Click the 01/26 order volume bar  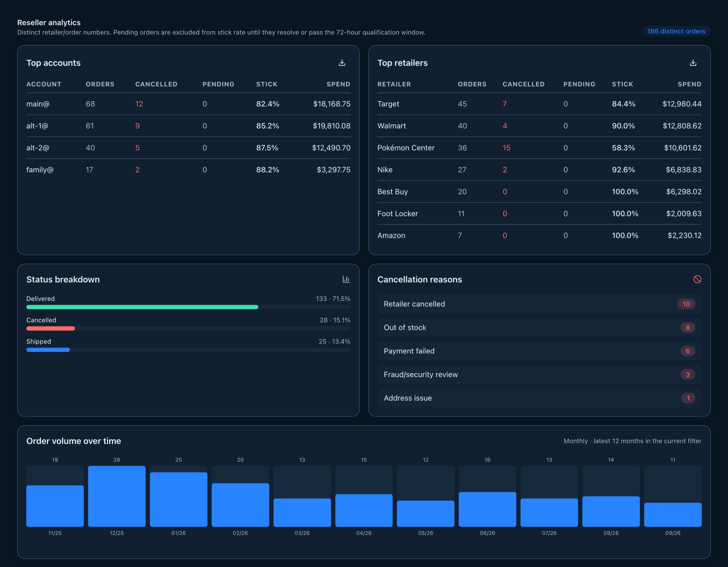pyautogui.click(x=179, y=500)
